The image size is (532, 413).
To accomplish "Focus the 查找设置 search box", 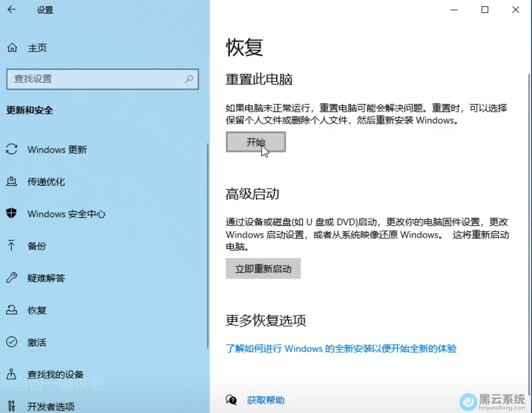I will pyautogui.click(x=96, y=79).
